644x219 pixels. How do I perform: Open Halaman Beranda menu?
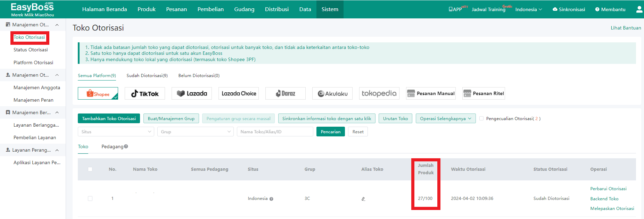coord(105,9)
